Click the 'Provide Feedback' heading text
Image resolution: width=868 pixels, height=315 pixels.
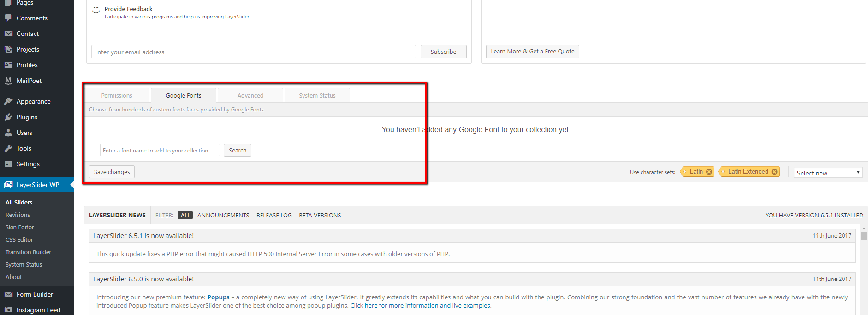[x=128, y=9]
